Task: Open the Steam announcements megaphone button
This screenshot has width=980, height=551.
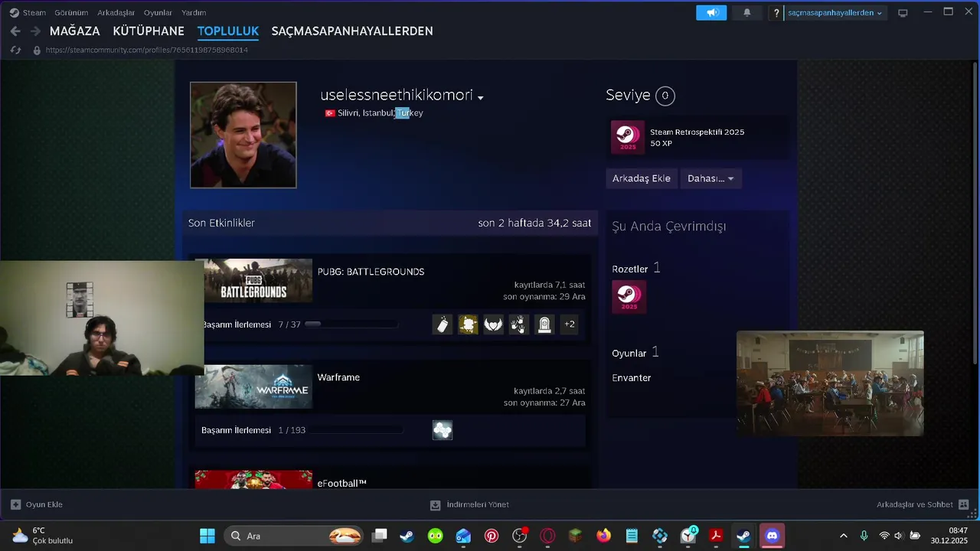Action: [x=711, y=12]
